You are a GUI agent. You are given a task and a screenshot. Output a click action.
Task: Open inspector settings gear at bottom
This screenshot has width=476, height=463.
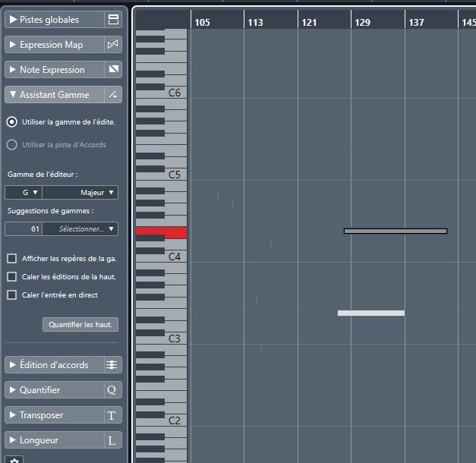click(14, 460)
